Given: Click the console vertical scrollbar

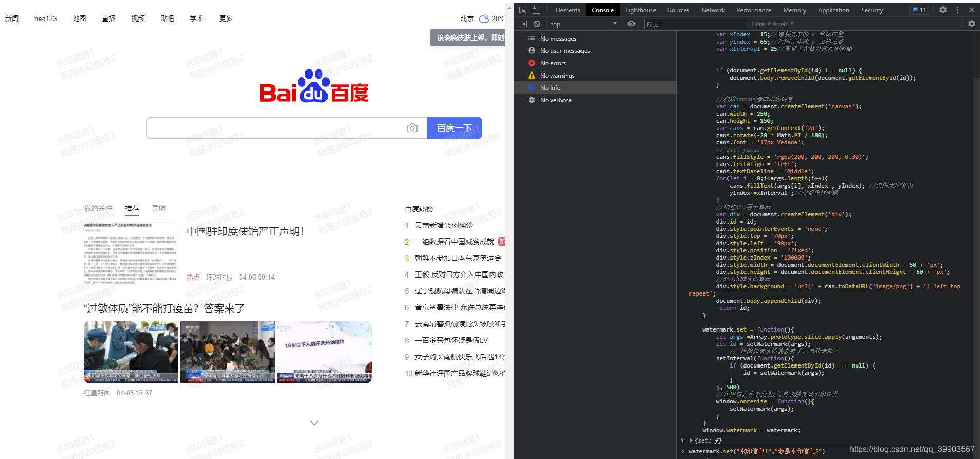Looking at the screenshot, I should 976,257.
